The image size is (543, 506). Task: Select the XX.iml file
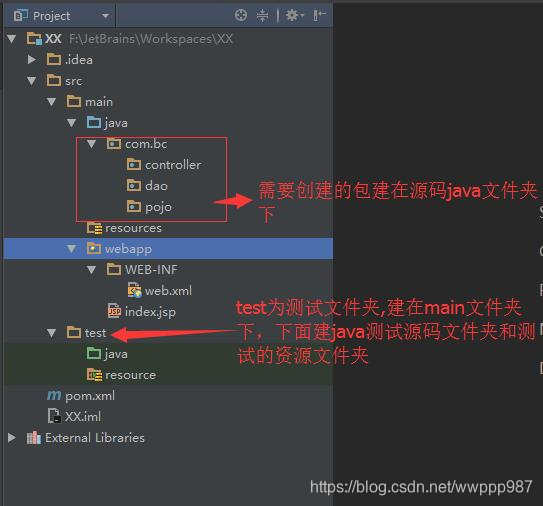74,416
